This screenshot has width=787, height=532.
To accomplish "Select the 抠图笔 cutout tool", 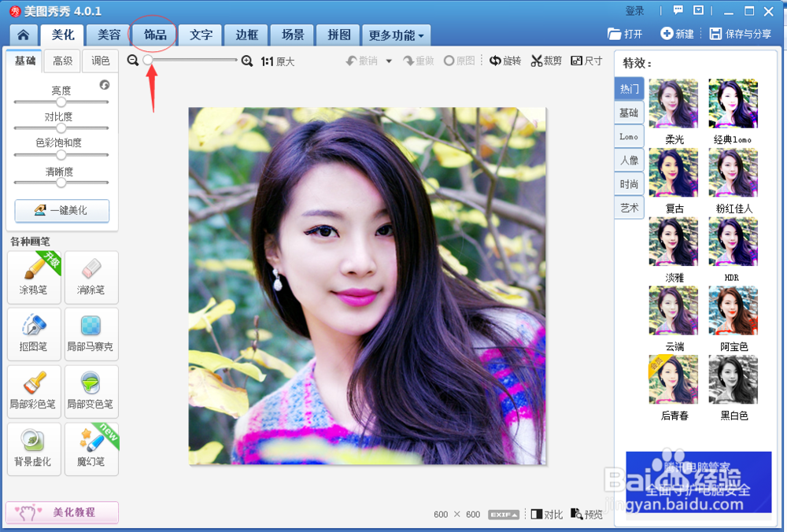I will pyautogui.click(x=34, y=334).
